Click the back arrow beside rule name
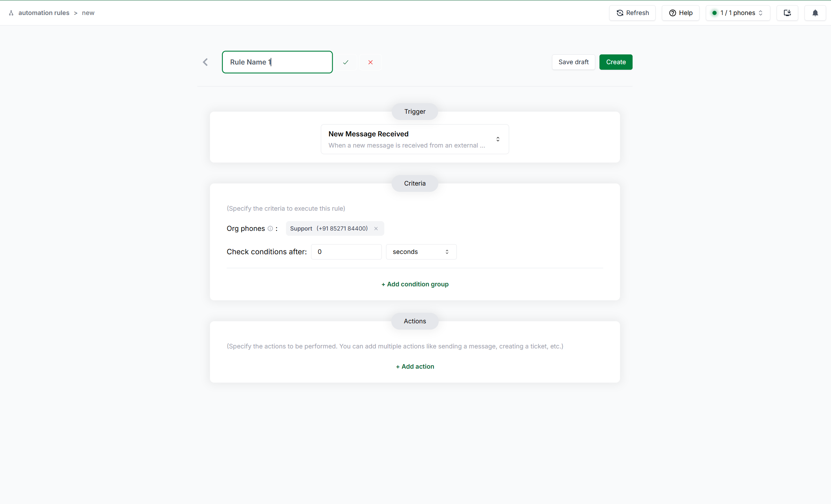This screenshot has height=504, width=831. pos(205,62)
